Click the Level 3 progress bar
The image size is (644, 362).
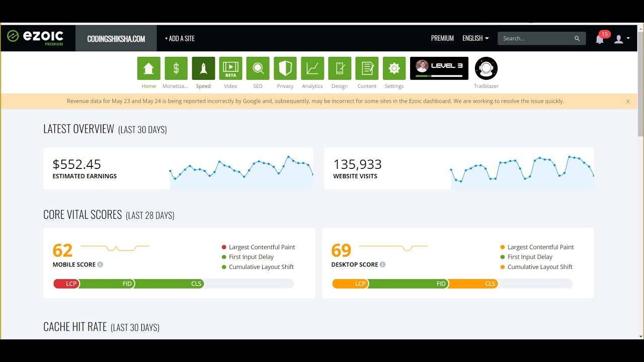[439, 75]
